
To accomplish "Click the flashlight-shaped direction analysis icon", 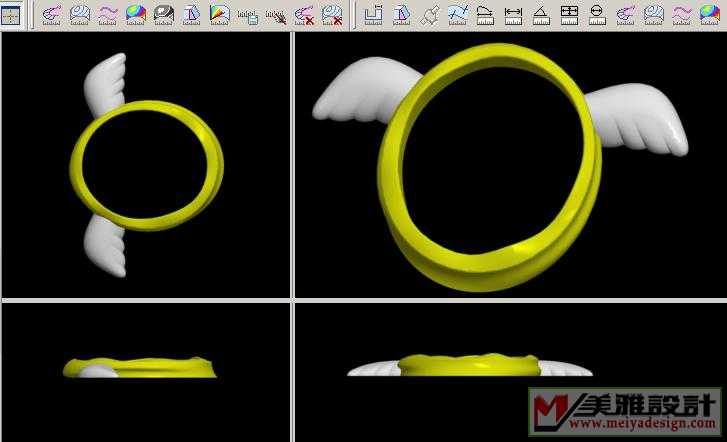I will pos(429,15).
